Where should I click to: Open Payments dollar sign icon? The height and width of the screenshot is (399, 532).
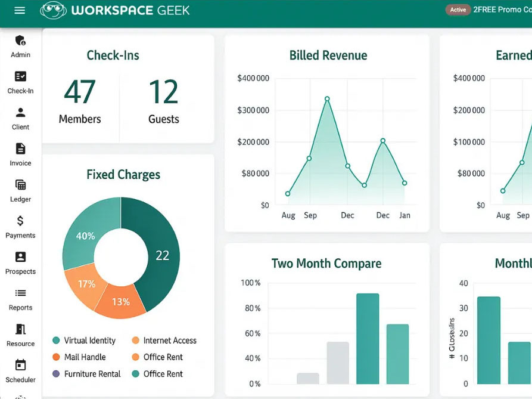tap(20, 221)
